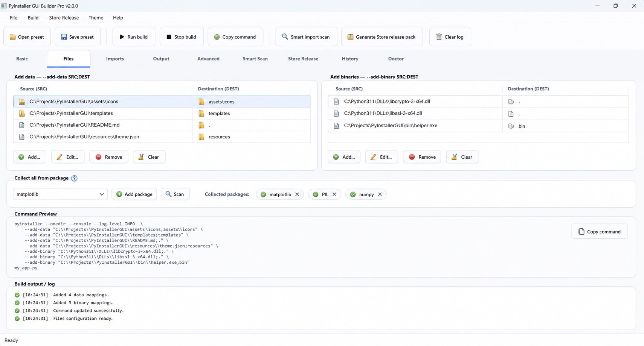Remove the PIL collected package chip
This screenshot has height=346, width=644.
pos(334,194)
